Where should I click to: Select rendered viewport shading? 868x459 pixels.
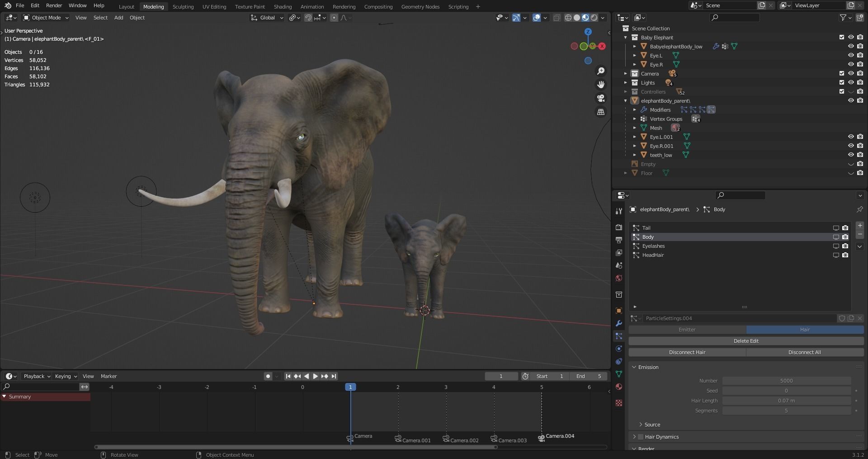tap(594, 18)
